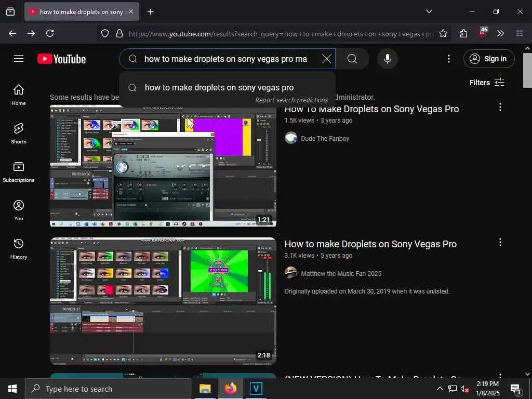
Task: Go to YouTube home via the logo
Action: click(x=62, y=59)
